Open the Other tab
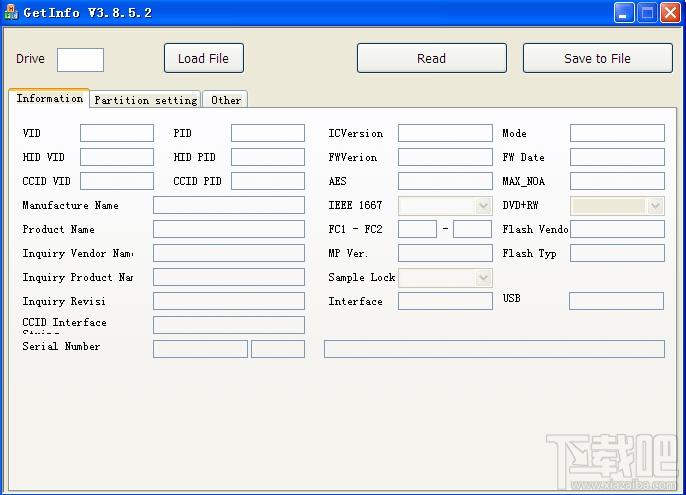Screen dimensions: 686x495 [226, 100]
